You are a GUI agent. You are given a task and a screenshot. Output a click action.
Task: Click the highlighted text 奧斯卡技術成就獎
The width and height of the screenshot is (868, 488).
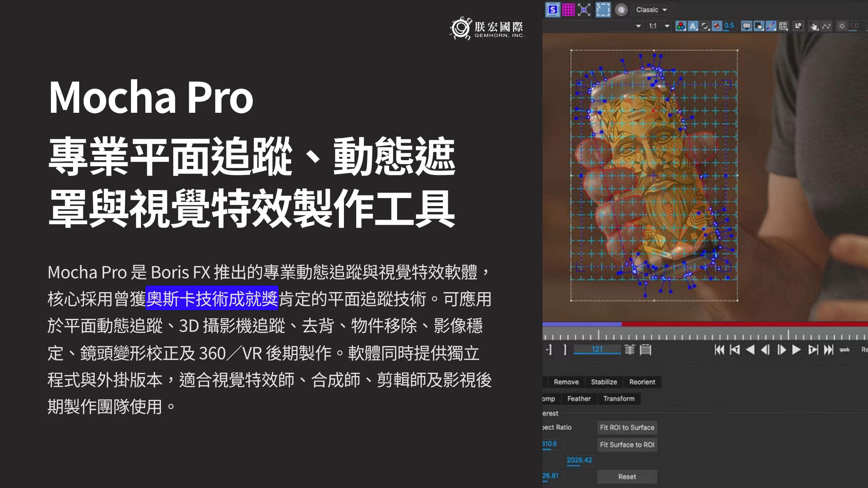212,299
